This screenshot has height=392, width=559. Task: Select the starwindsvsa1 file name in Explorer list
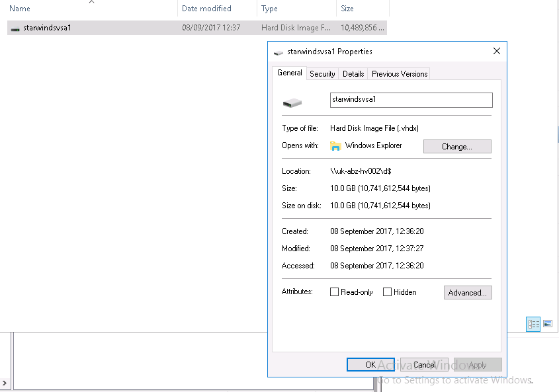47,28
